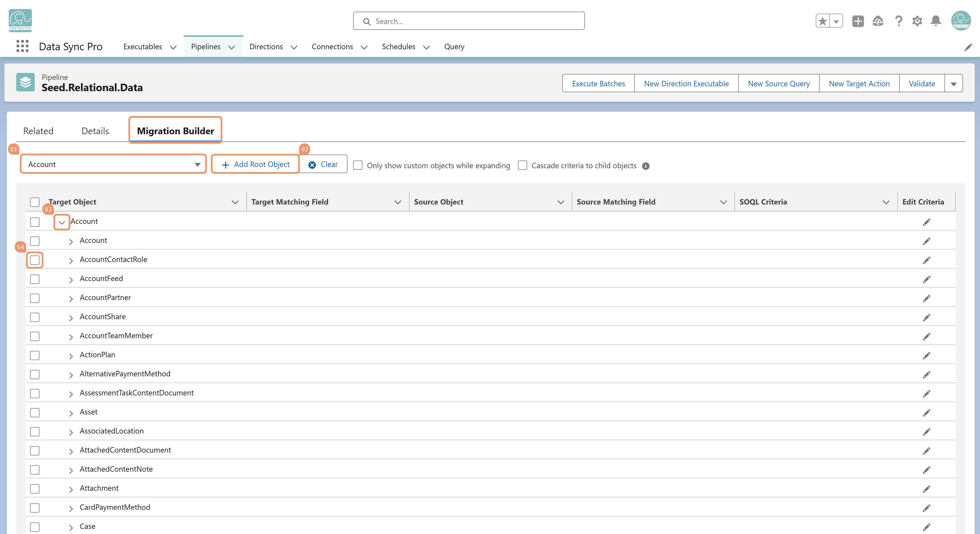Viewport: 980px width, 534px height.
Task: Expand the AccountPartner tree row
Action: tap(71, 298)
